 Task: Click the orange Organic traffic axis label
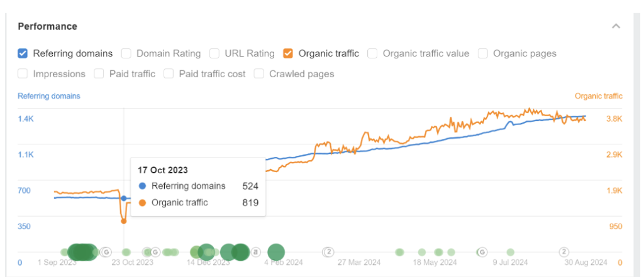[598, 96]
